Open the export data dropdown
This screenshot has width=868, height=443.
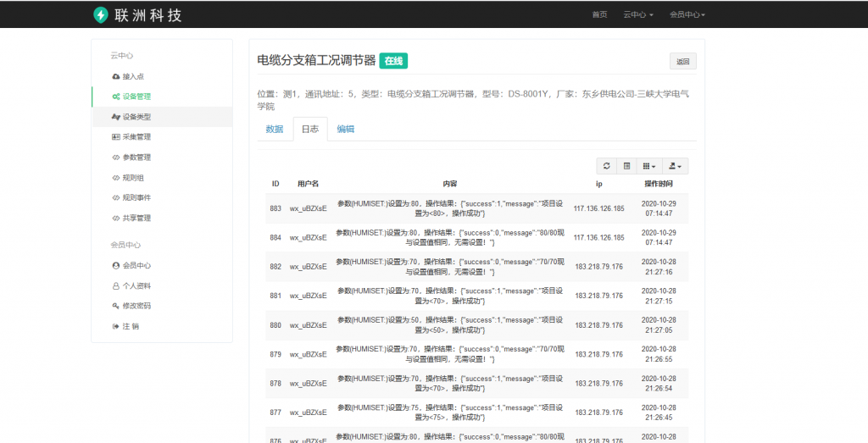pos(675,166)
